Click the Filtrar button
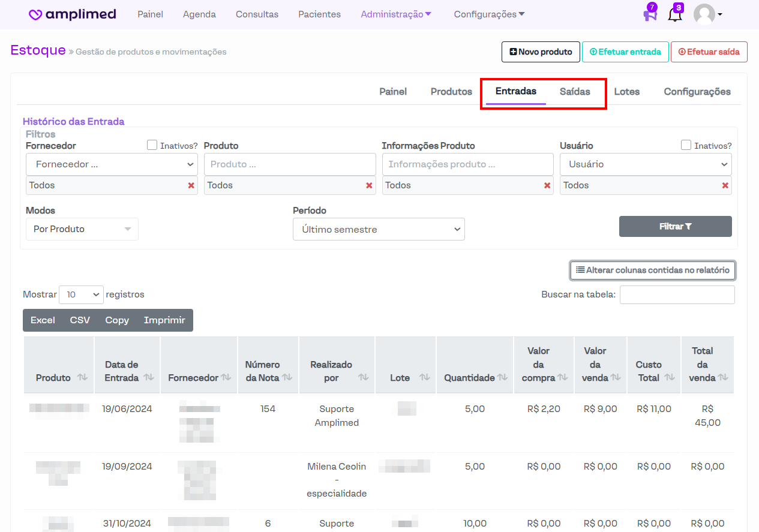 click(x=675, y=227)
